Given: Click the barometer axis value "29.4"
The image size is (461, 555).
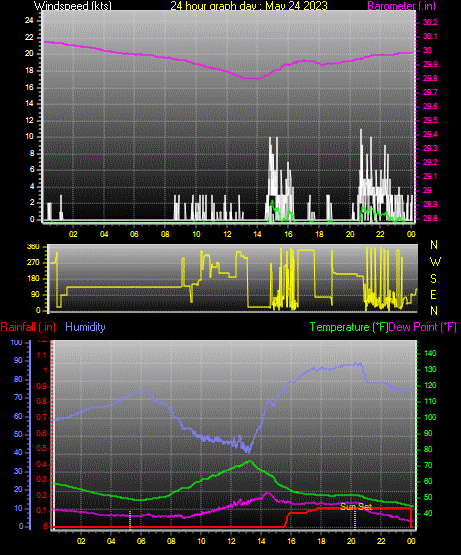Looking at the screenshot, I should (430, 135).
